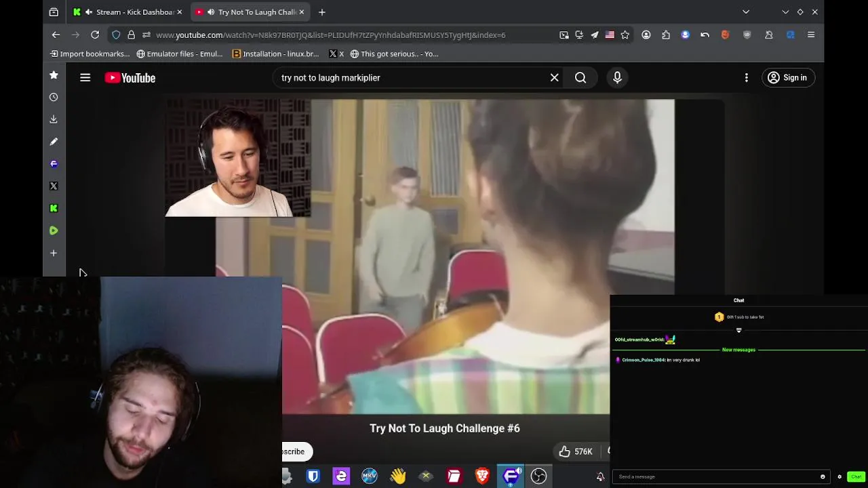Select the Try Not To Laugh Challenge tab
868x488 pixels.
click(x=250, y=12)
